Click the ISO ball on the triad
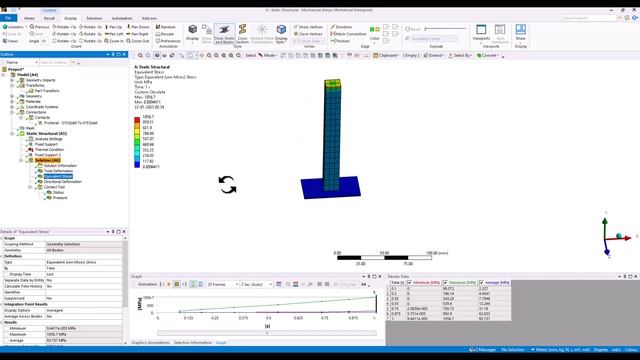The height and width of the screenshot is (360, 640). tap(619, 236)
